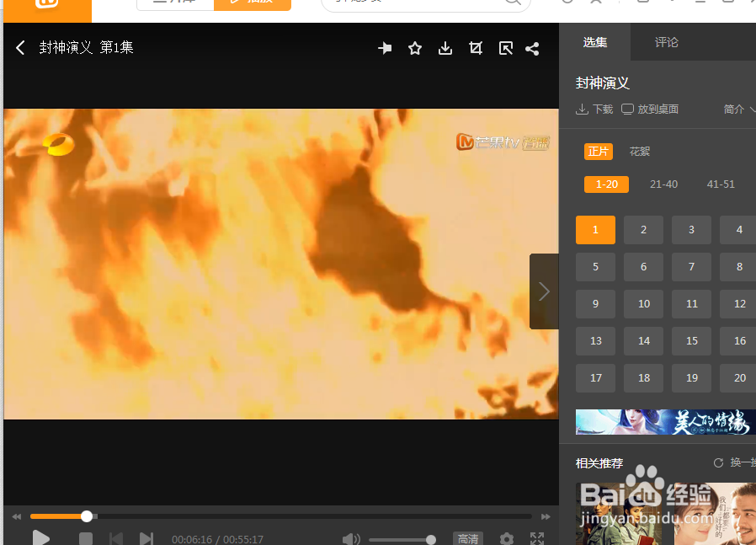Mute audio via the speaker icon
The height and width of the screenshot is (545, 756).
pyautogui.click(x=351, y=539)
